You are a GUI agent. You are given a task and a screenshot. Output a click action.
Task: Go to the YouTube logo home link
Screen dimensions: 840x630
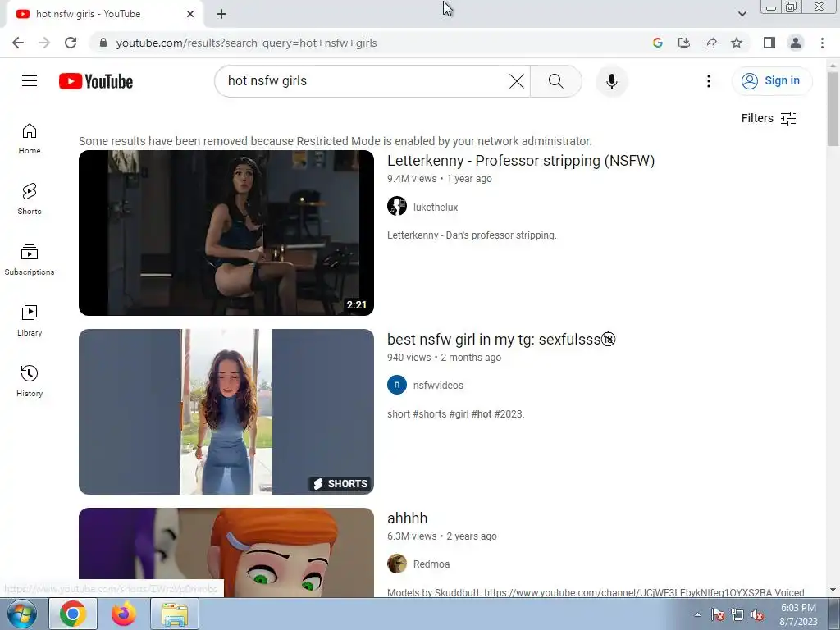click(x=96, y=81)
